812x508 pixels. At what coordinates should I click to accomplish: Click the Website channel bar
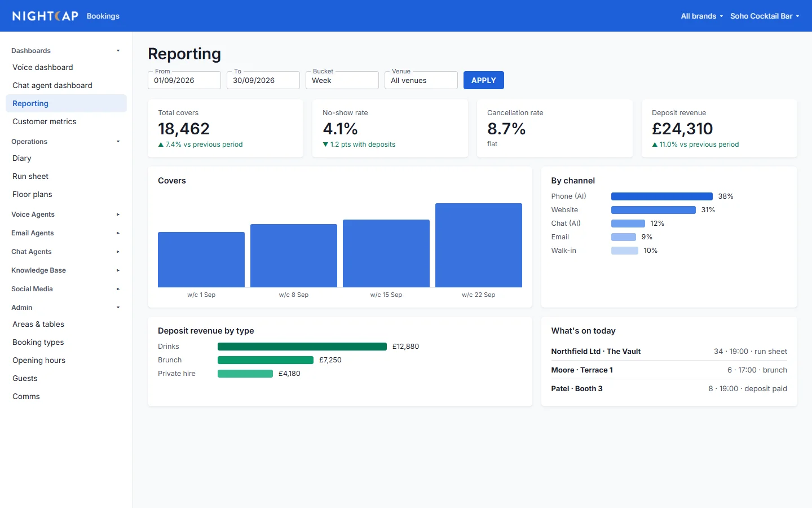tap(654, 210)
